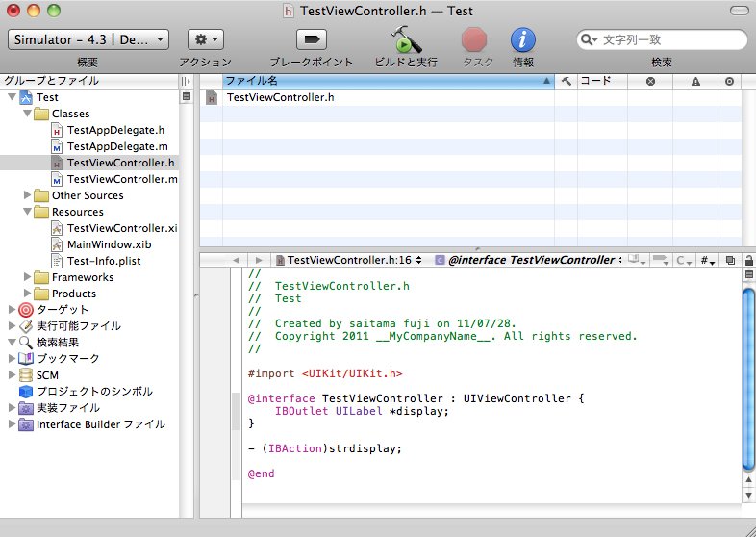
Task: Collapse the 検索結果 group
Action: point(13,342)
